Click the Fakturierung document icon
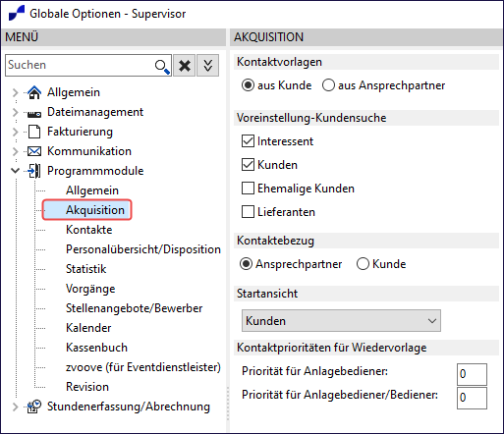Screen dimensions: 504x434 (34, 132)
